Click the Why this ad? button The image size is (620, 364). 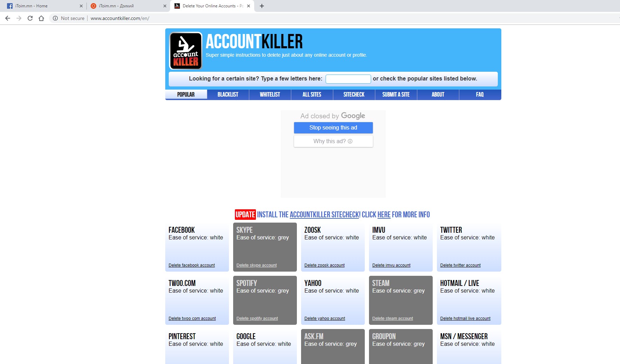(x=333, y=141)
